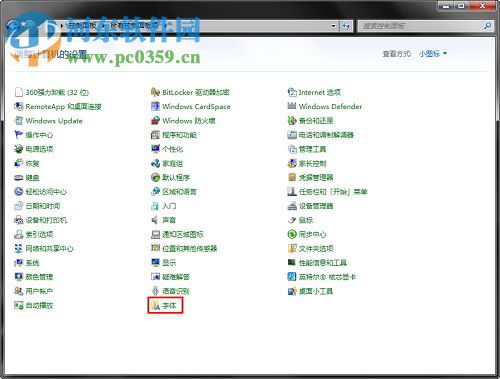Open 索引选项 indexing options

point(33,234)
